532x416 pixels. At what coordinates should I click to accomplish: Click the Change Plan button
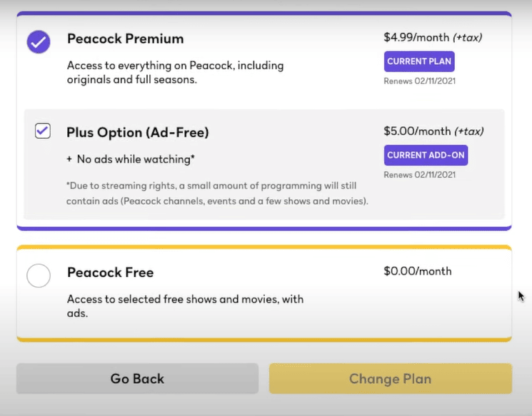[x=391, y=378]
